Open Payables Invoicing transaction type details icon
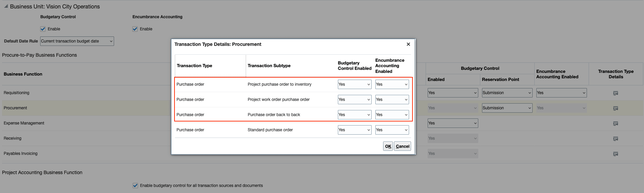The height and width of the screenshot is (193, 644). coord(615,154)
